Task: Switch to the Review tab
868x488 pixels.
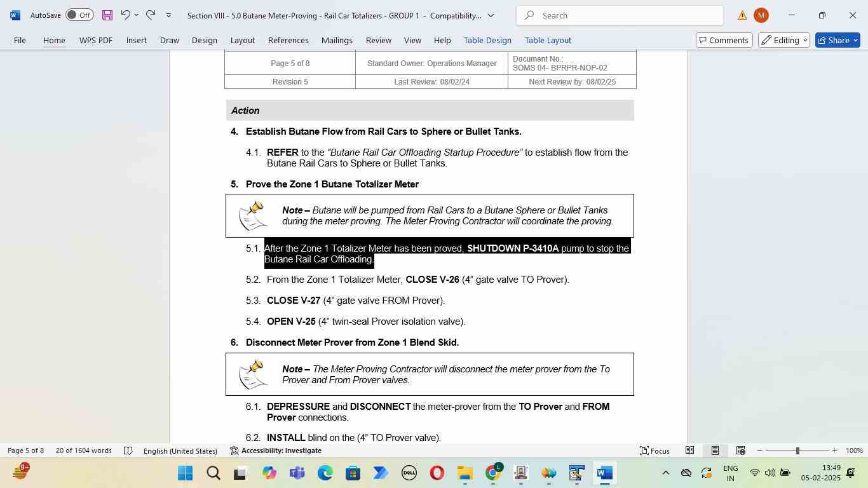Action: pos(378,40)
